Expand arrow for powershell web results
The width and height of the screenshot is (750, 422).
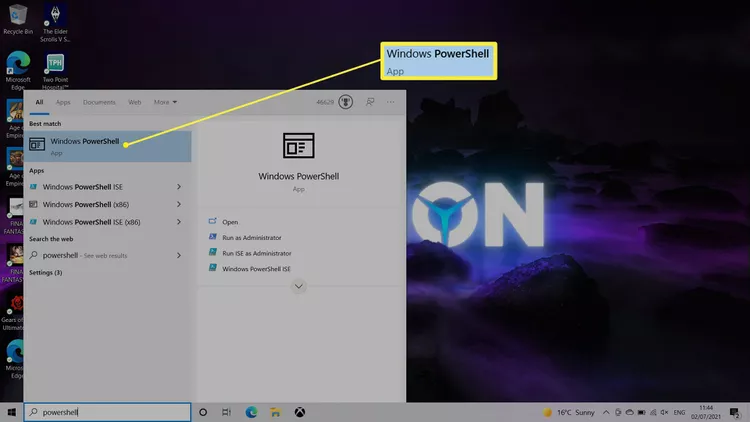[x=179, y=255]
